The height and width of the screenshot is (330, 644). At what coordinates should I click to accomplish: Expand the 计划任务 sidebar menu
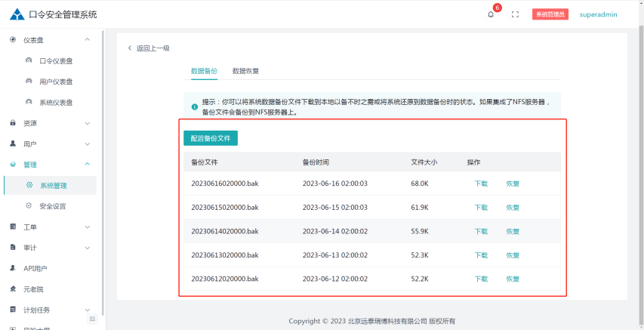(x=88, y=310)
